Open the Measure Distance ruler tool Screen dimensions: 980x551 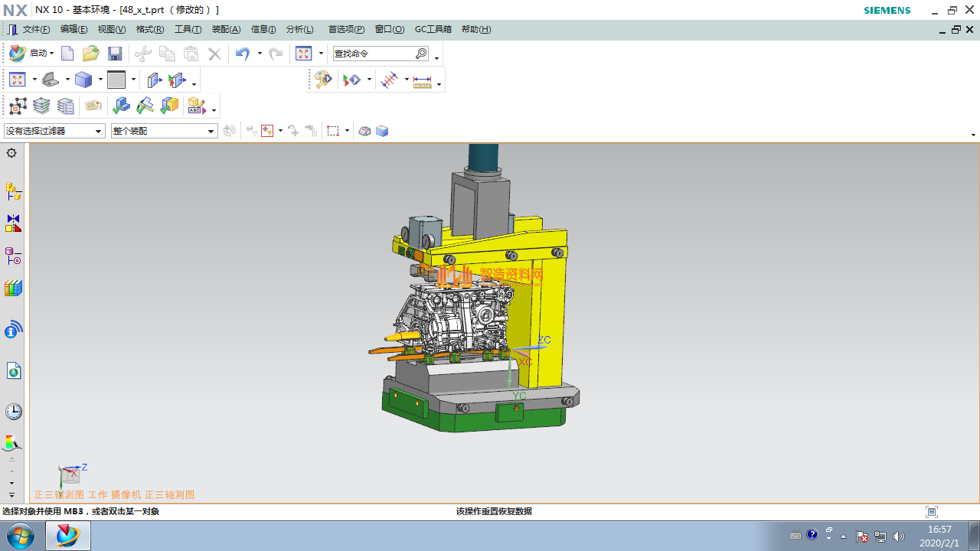point(422,80)
